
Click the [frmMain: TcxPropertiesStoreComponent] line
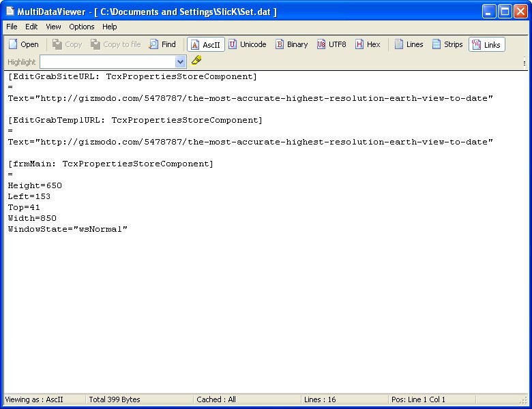pos(110,164)
